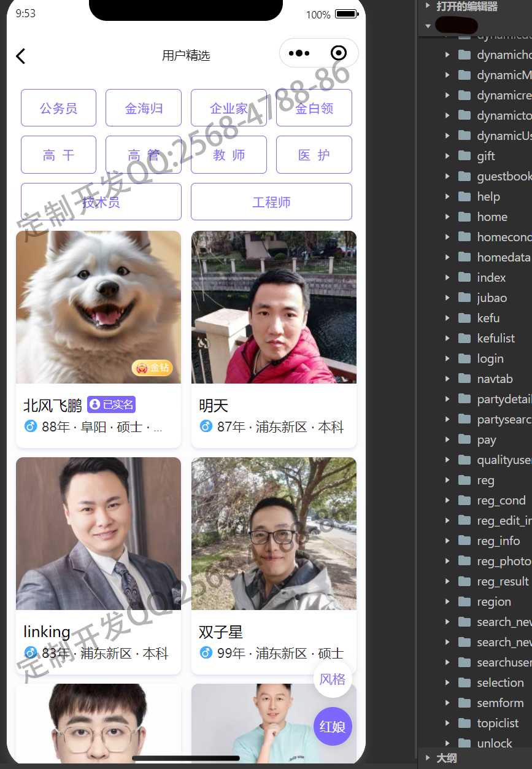
Task: Expand the kefulist folder arrow
Action: [x=447, y=338]
